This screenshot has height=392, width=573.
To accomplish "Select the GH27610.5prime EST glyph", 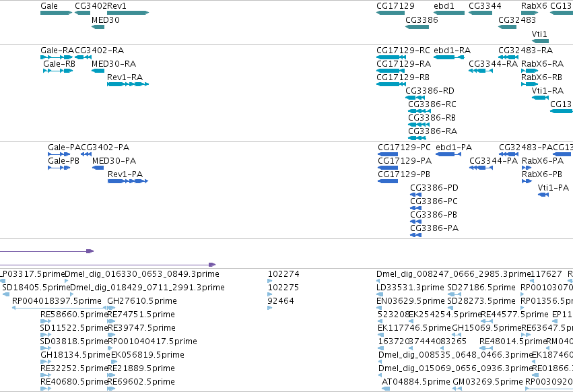I will point(111,308).
